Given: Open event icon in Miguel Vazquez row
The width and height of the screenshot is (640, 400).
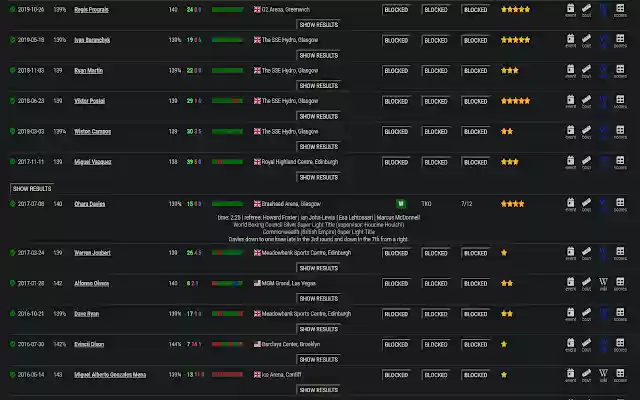Looking at the screenshot, I should coord(571,162).
